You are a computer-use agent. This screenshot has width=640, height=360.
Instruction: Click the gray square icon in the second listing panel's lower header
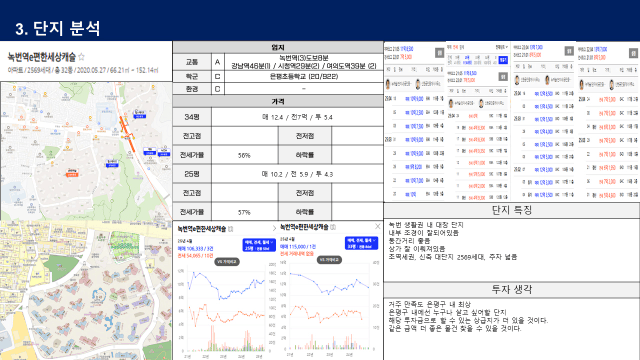tap(503, 76)
